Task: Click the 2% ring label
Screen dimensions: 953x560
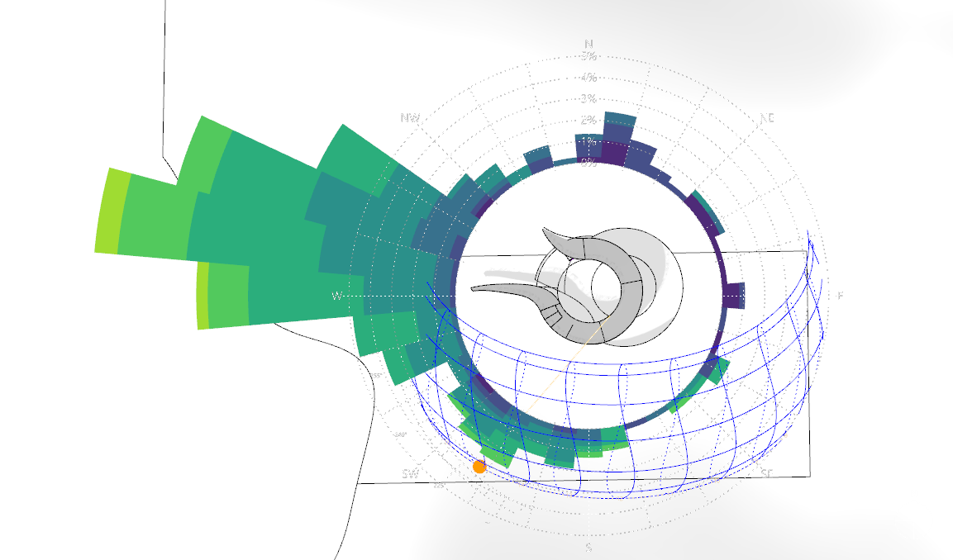Action: pyautogui.click(x=588, y=120)
